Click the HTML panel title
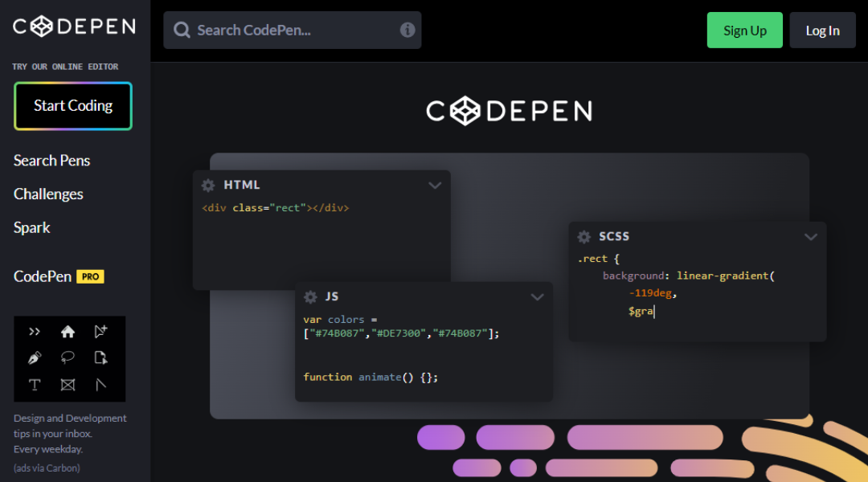Screen dimensions: 868x482 pyautogui.click(x=241, y=185)
